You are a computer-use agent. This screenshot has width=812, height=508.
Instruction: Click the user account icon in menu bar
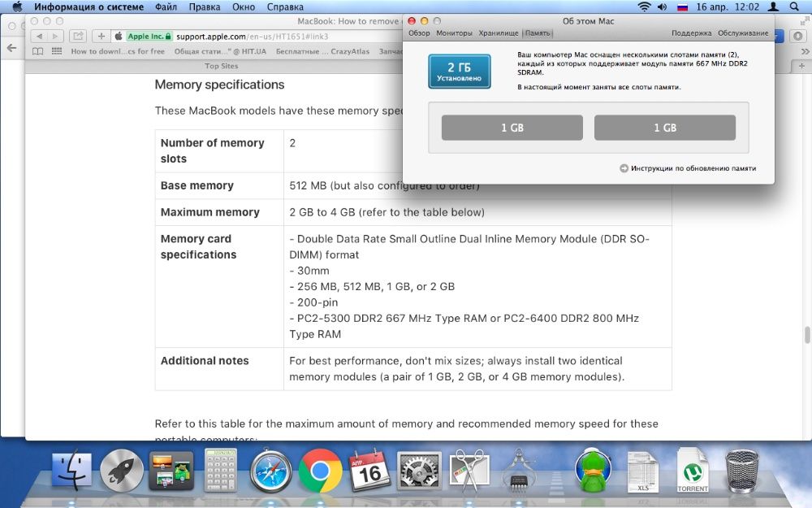pos(773,7)
